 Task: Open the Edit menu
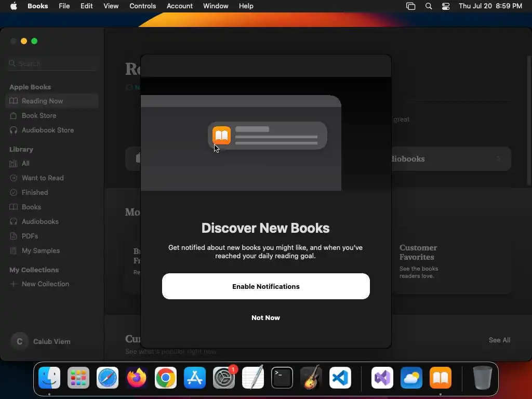pyautogui.click(x=87, y=6)
